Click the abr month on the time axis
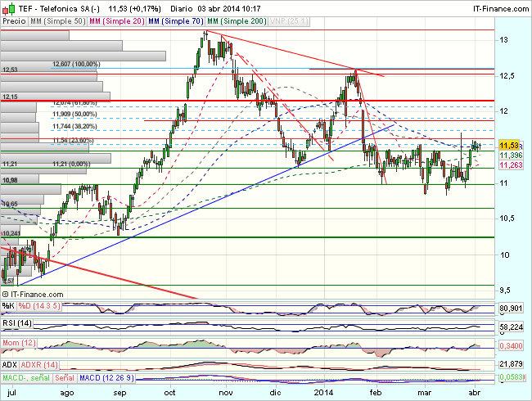The width and height of the screenshot is (532, 401). (x=475, y=393)
